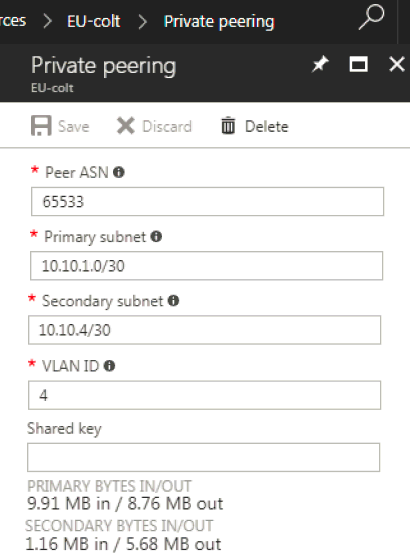This screenshot has height=556, width=410.
Task: Select the Private peering breadcrumb
Action: click(x=219, y=22)
